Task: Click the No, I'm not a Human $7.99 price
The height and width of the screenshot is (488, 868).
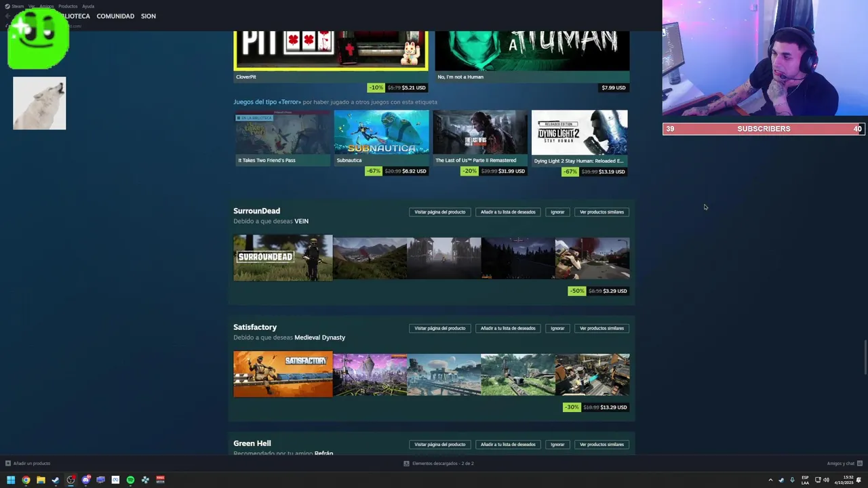Action: [x=614, y=87]
